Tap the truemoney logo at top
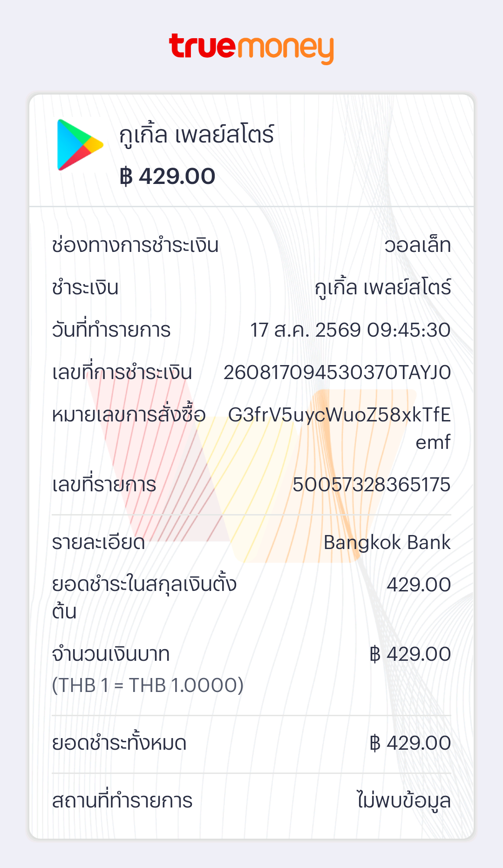This screenshot has height=868, width=503. coord(251,48)
